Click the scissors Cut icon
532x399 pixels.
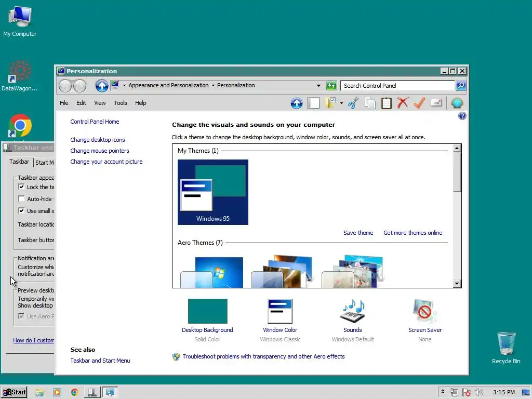point(353,103)
